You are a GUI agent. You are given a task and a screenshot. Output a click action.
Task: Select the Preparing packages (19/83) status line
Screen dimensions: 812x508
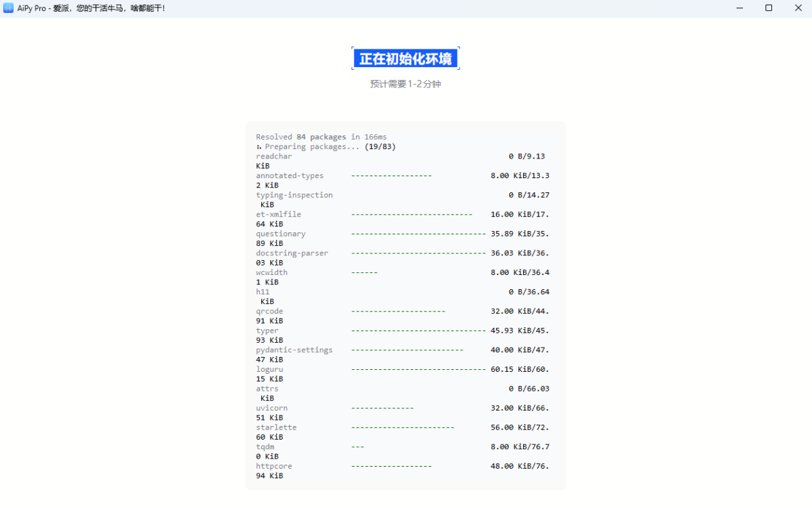click(325, 146)
